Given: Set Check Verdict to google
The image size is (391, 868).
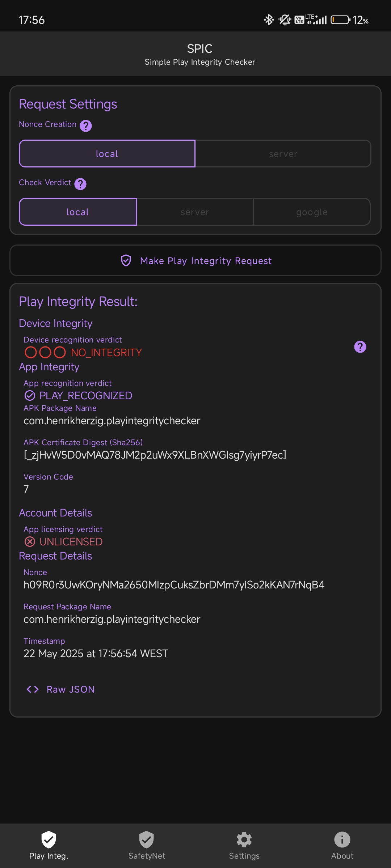Looking at the screenshot, I should (312, 212).
